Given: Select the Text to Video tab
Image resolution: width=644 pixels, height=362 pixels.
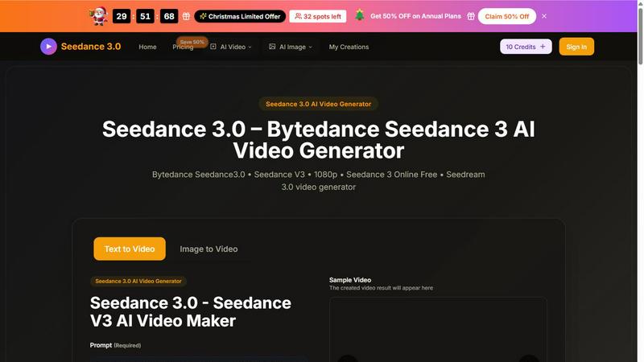Looking at the screenshot, I should [x=130, y=249].
